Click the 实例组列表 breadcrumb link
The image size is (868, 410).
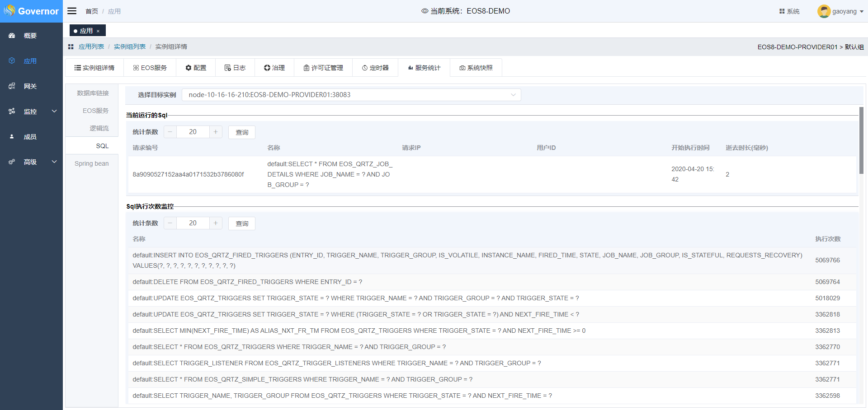pos(130,47)
